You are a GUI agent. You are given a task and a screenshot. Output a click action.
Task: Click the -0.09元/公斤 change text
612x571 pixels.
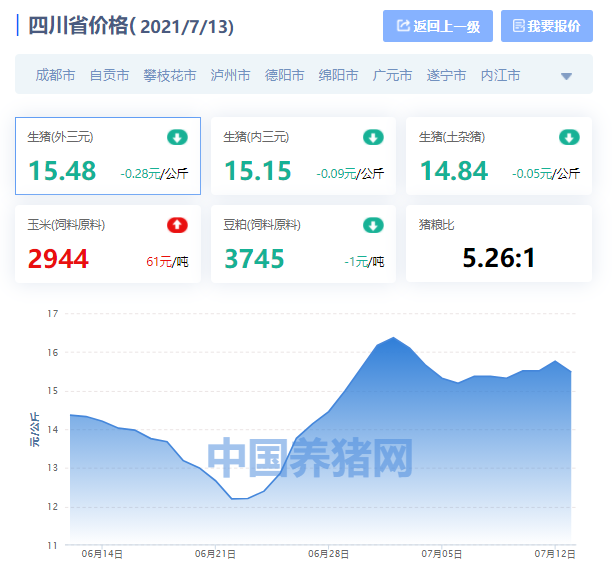click(x=350, y=174)
